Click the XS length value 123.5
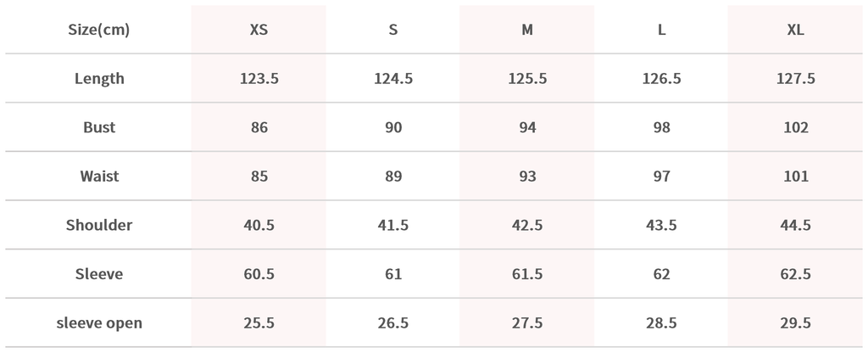 259,79
